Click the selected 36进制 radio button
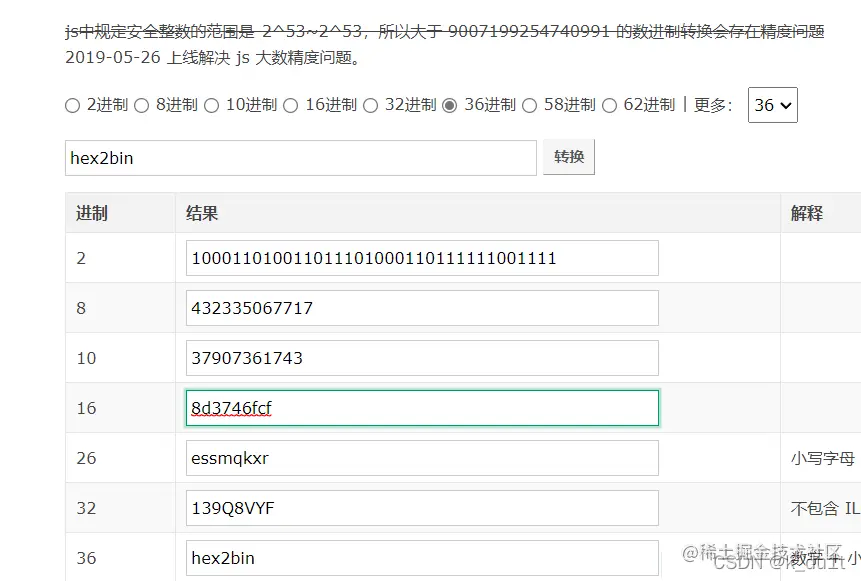This screenshot has height=581, width=861. pos(450,105)
